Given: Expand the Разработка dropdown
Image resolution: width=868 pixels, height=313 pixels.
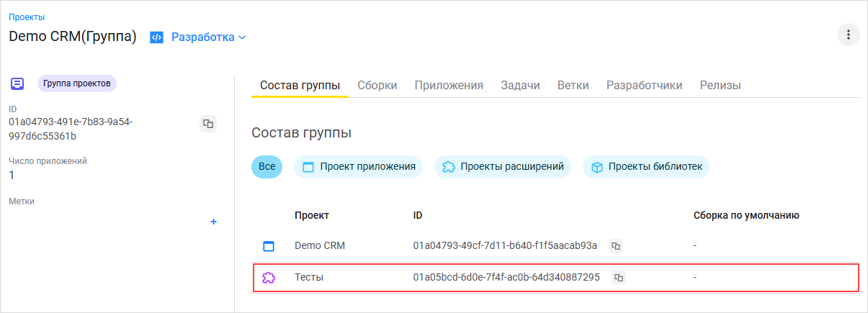Looking at the screenshot, I should point(208,37).
